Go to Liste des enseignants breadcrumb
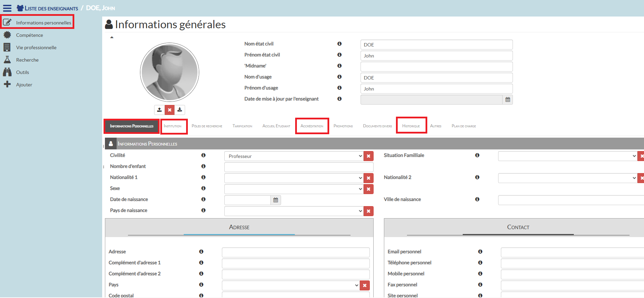The image size is (644, 298). point(51,8)
